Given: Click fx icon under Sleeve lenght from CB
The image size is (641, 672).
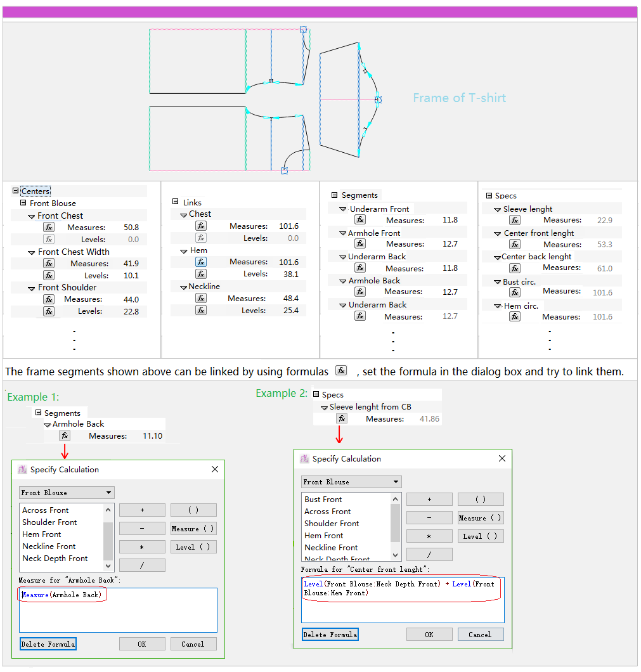Looking at the screenshot, I should [342, 418].
